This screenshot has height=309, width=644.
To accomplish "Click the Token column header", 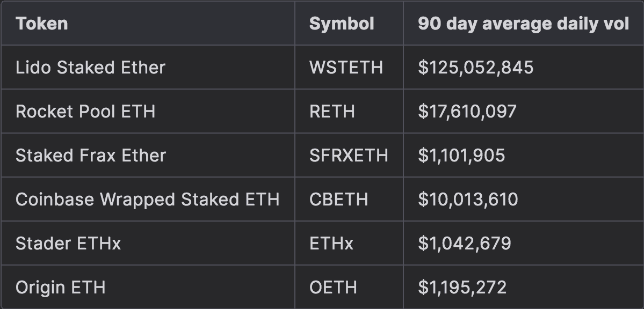I will point(42,24).
